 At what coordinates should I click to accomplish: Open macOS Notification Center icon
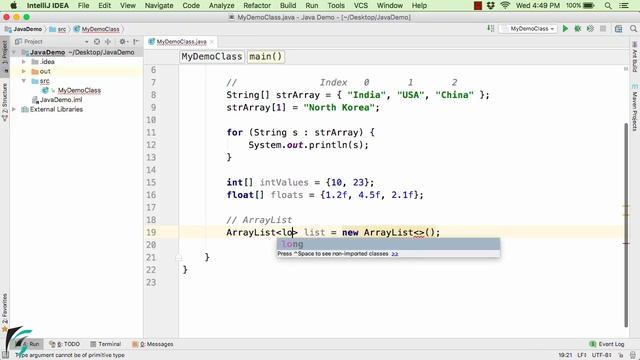tap(624, 6)
